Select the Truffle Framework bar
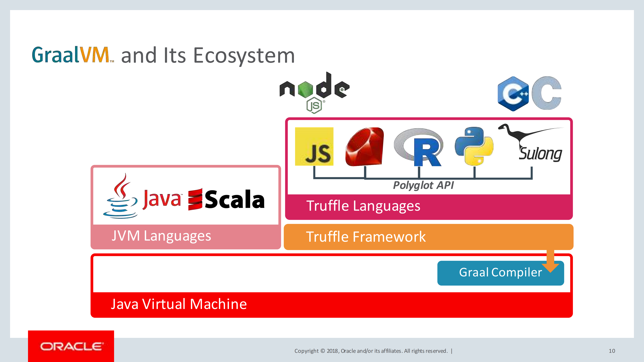Screen dimensions: 644x362 point(428,237)
